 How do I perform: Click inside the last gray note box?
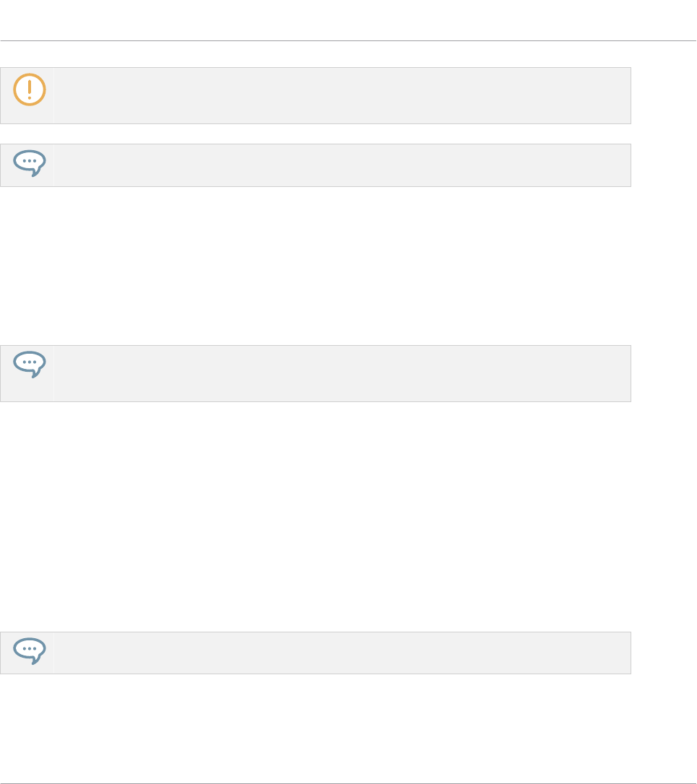[342, 653]
